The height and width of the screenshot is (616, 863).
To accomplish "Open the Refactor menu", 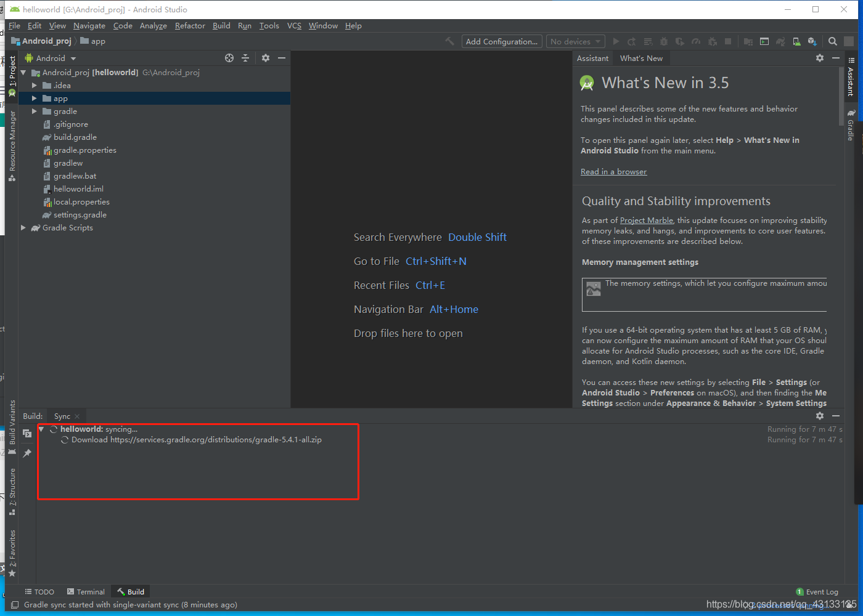I will [190, 25].
